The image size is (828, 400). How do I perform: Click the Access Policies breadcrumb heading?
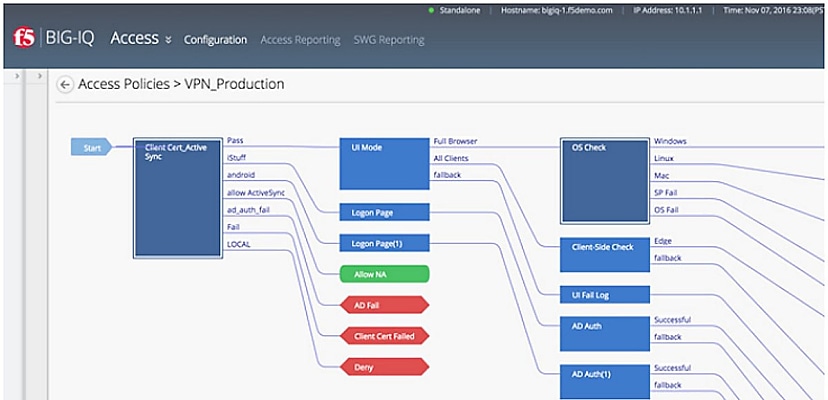click(x=124, y=84)
